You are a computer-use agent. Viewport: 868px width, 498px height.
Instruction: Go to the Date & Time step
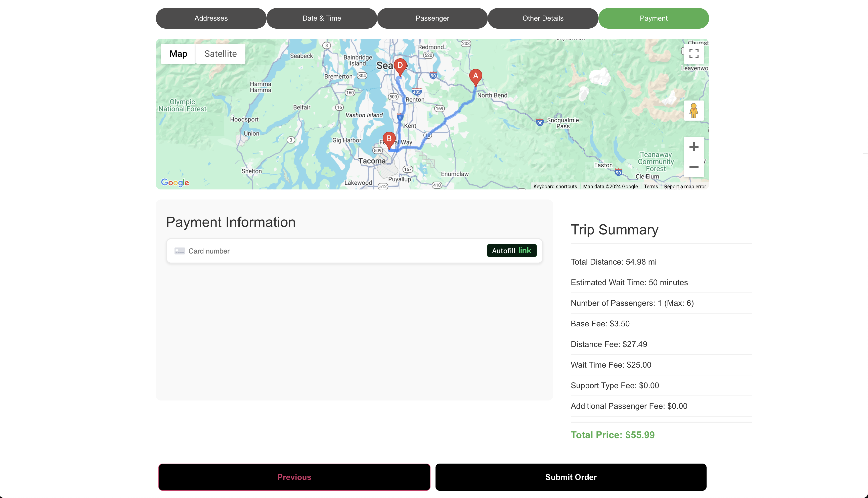[322, 19]
